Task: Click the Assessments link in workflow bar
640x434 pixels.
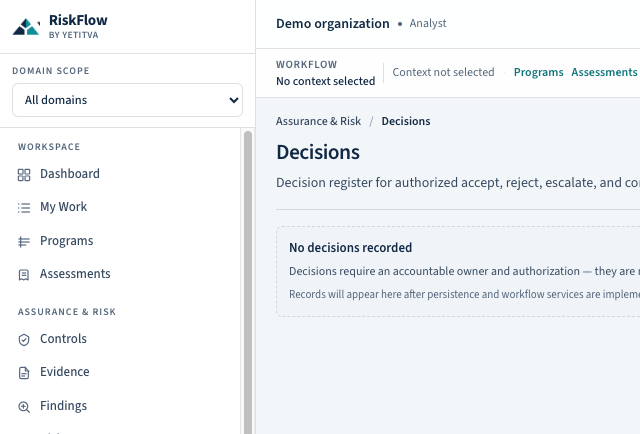Action: [604, 72]
